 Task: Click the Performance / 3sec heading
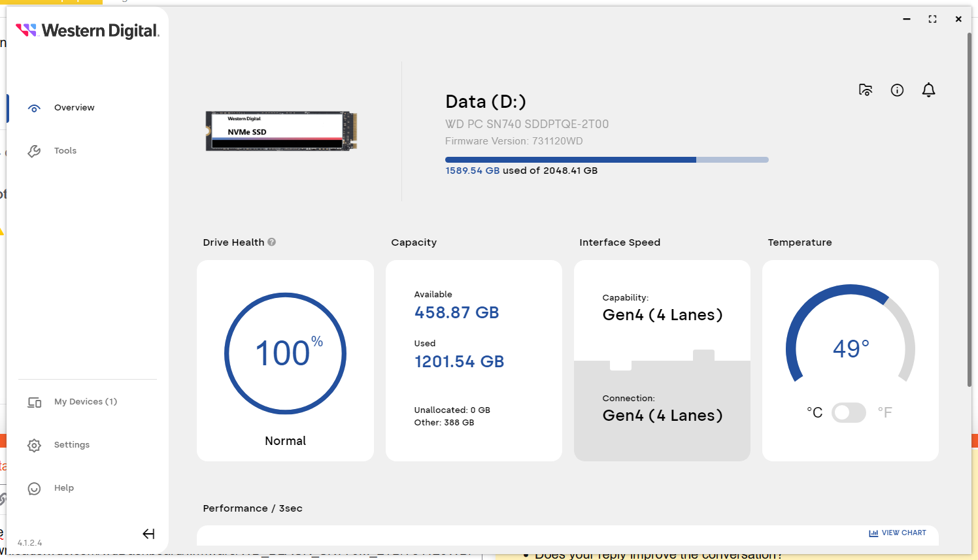point(252,508)
